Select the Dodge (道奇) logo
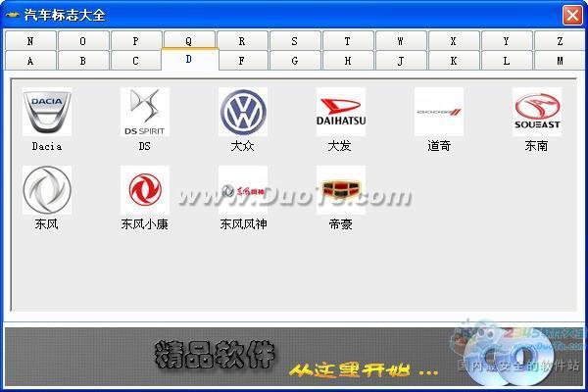Screen dimensions: 588x392 pyautogui.click(x=439, y=112)
